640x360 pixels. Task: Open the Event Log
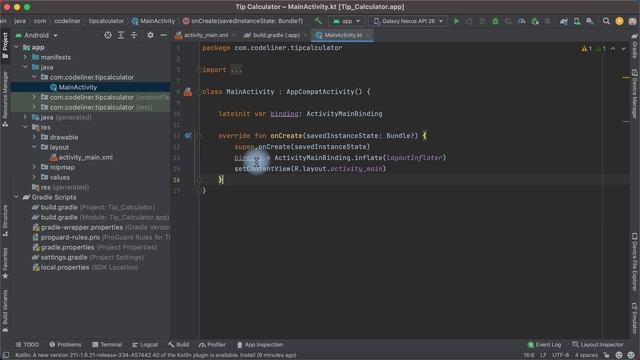tap(544, 345)
